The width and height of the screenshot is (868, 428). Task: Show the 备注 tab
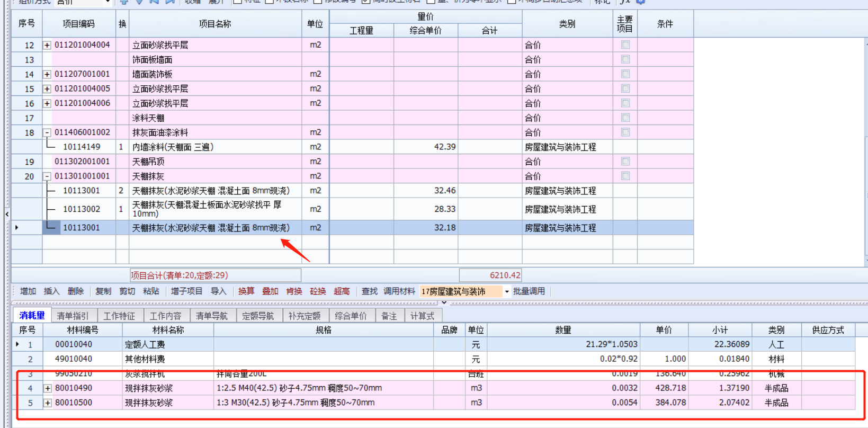tap(389, 316)
